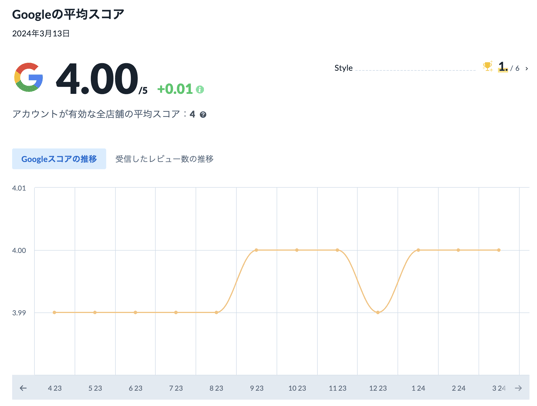Click the 4 23 data point on chart
Screen dimensions: 537x406
pos(54,312)
